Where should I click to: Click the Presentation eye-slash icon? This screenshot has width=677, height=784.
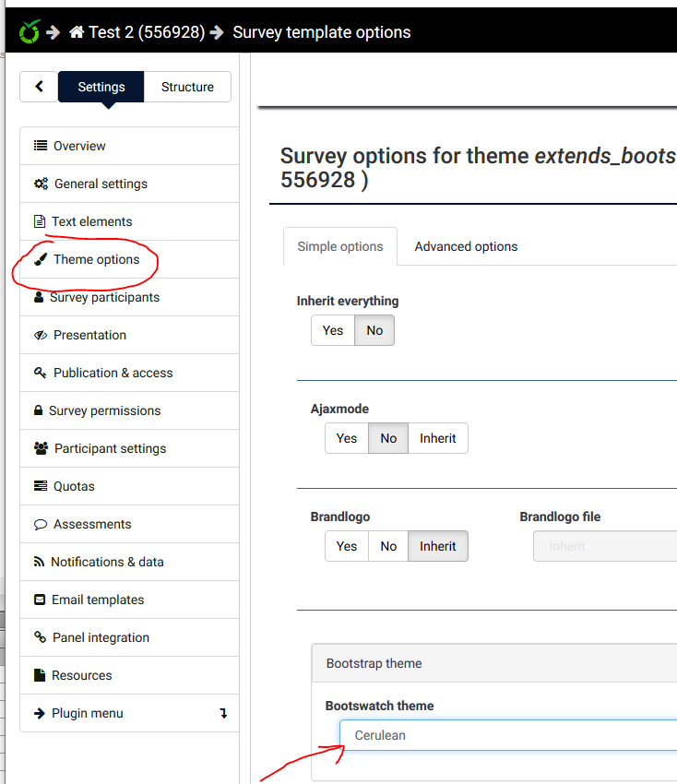point(41,335)
